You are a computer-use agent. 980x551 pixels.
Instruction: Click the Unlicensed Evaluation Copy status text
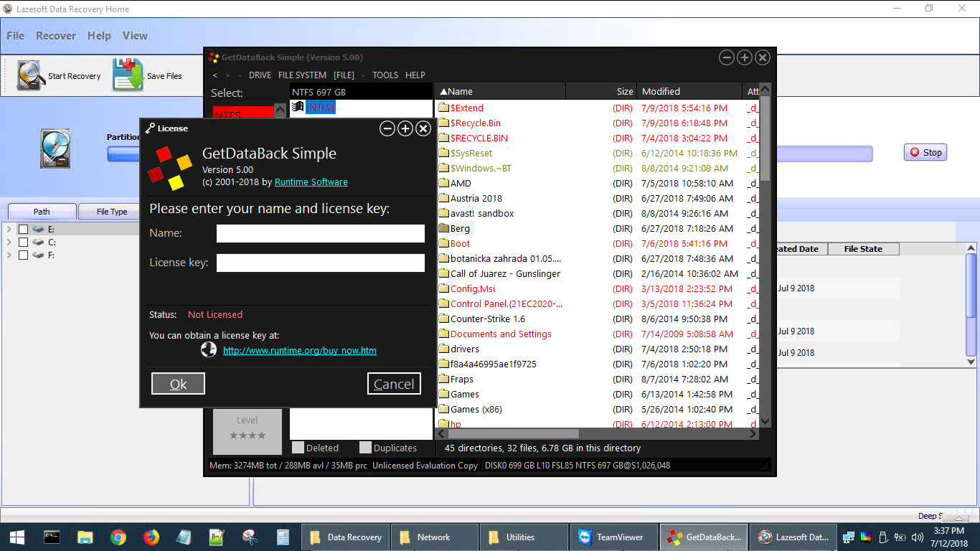pyautogui.click(x=425, y=466)
